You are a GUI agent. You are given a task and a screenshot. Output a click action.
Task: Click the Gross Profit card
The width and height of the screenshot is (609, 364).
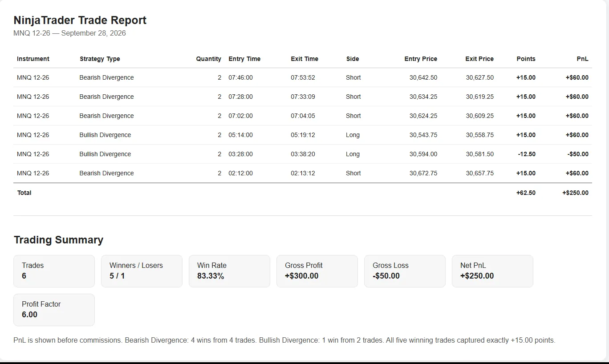tap(317, 271)
